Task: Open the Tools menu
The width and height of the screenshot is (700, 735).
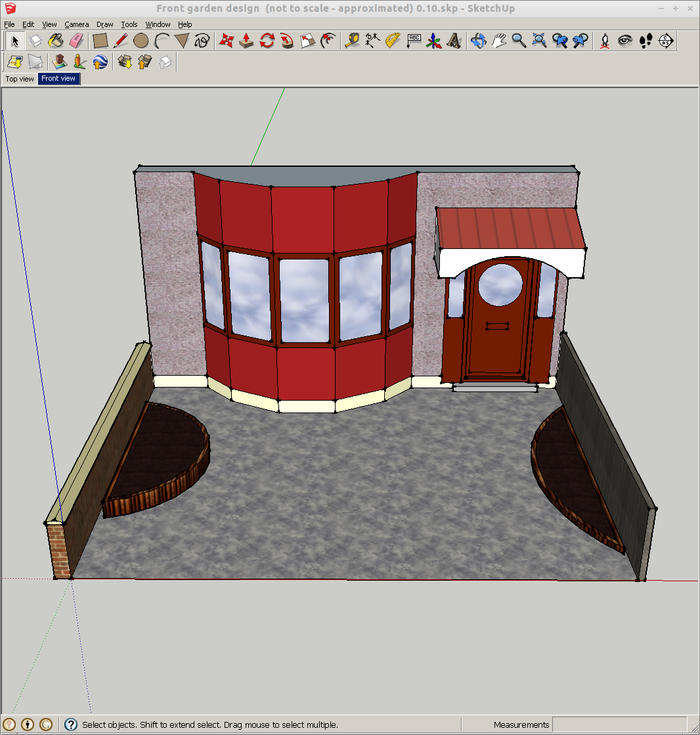Action: pyautogui.click(x=129, y=24)
